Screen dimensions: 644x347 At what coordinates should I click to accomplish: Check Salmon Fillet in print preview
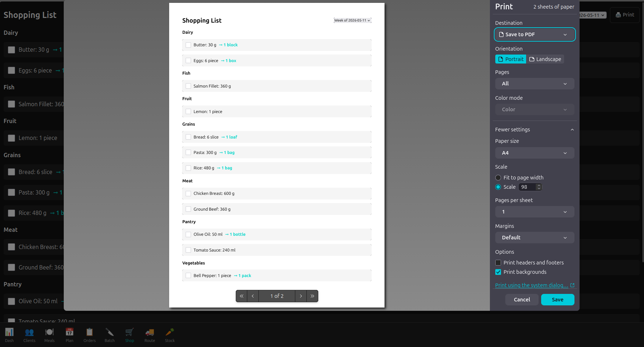pos(189,86)
